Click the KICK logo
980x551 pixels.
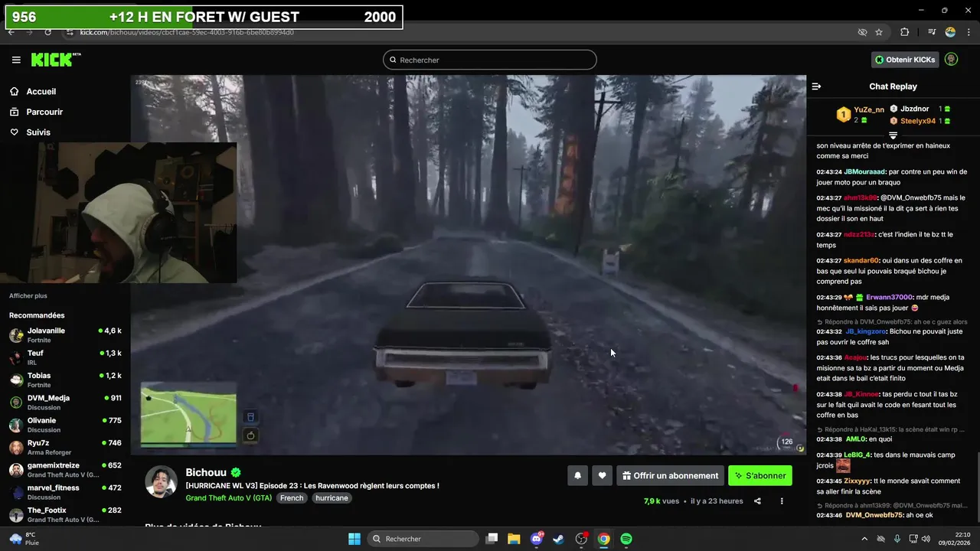(x=56, y=60)
